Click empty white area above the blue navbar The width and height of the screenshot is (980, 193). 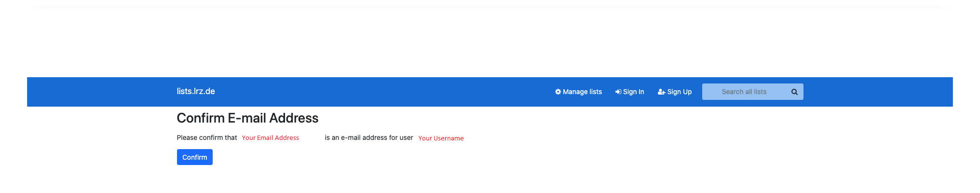482,39
